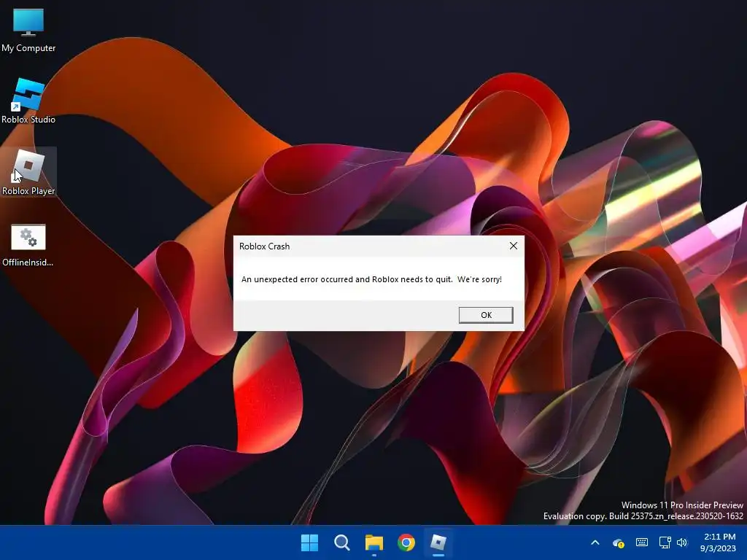
Task: Click the Roblox Crash title bar text
Action: tap(264, 246)
